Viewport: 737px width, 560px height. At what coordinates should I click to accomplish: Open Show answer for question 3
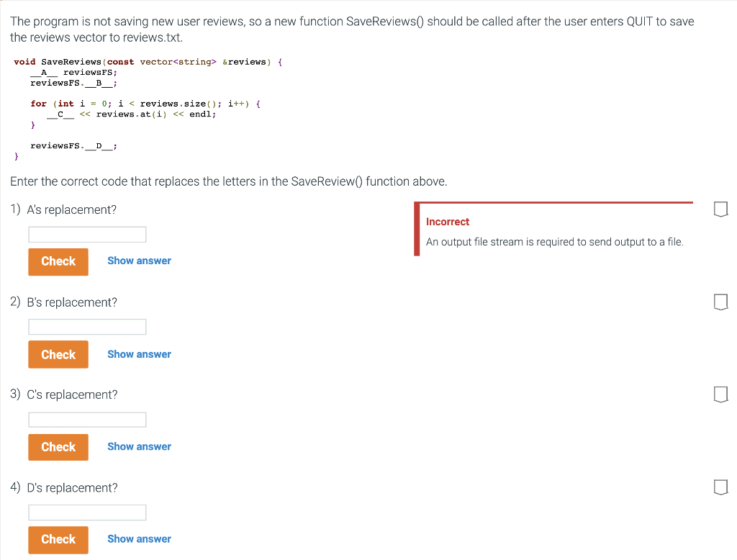[x=139, y=446]
